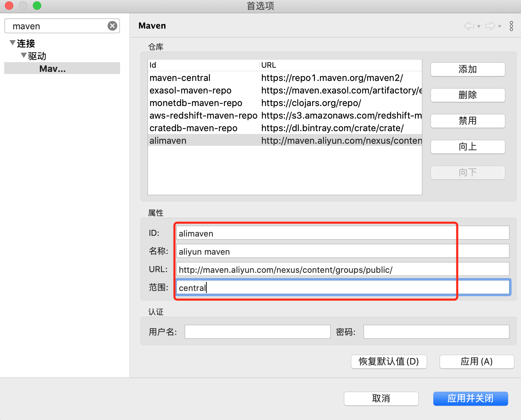Image resolution: width=521 pixels, height=420 pixels.
Task: Click 恢复默认值 (D) button
Action: pyautogui.click(x=389, y=362)
